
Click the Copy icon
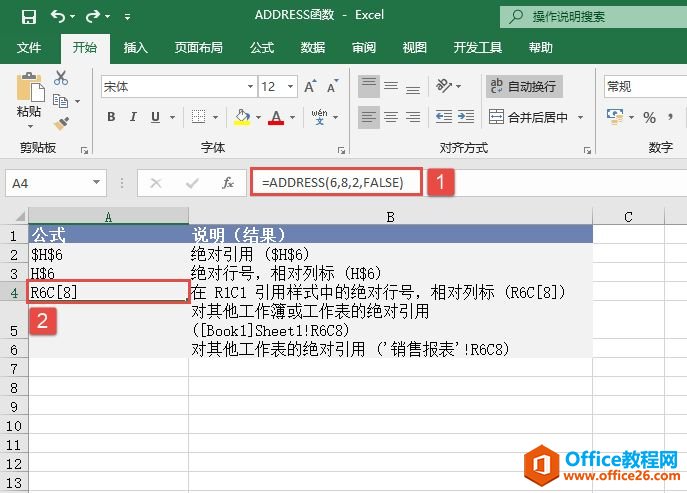(x=60, y=101)
